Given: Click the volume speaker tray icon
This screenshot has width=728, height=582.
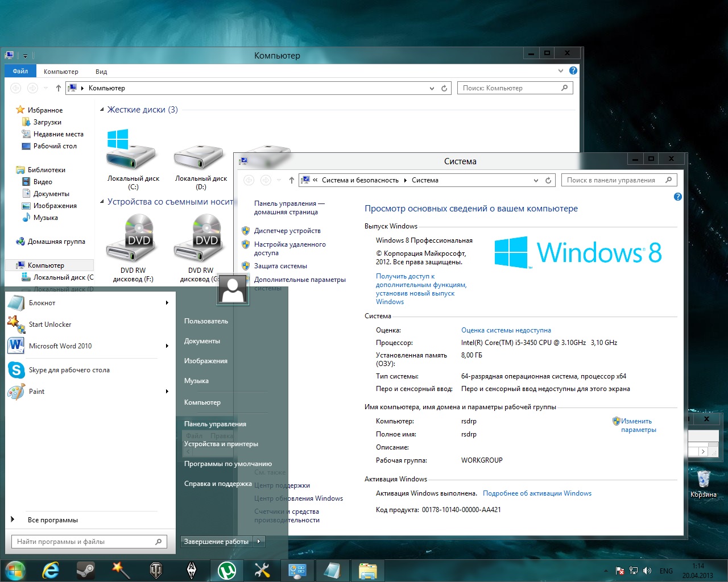Looking at the screenshot, I should (x=647, y=571).
